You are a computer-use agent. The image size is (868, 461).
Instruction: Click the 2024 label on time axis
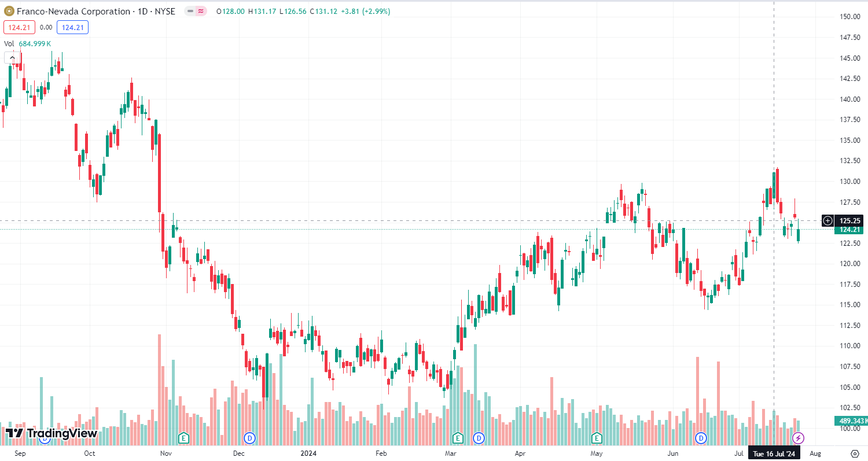(307, 453)
